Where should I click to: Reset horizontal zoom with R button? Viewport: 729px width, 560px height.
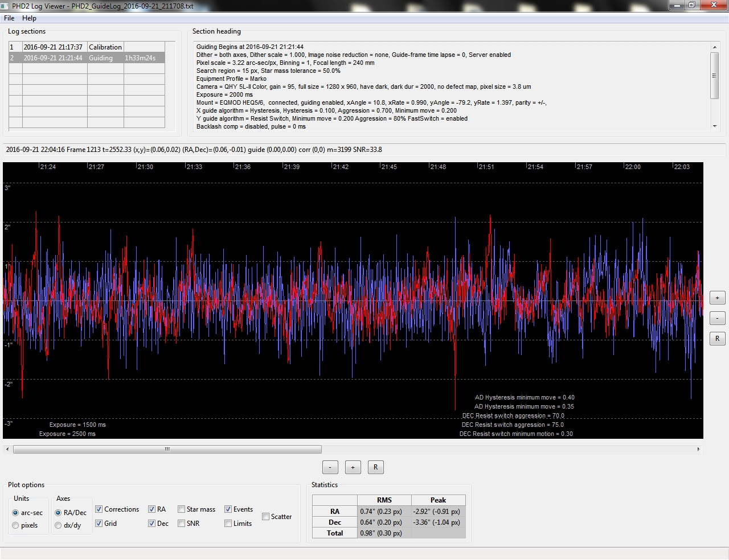tap(375, 467)
